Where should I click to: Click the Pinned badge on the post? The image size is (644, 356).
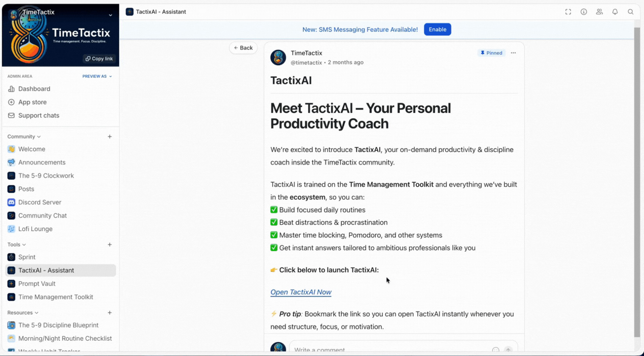(x=491, y=53)
